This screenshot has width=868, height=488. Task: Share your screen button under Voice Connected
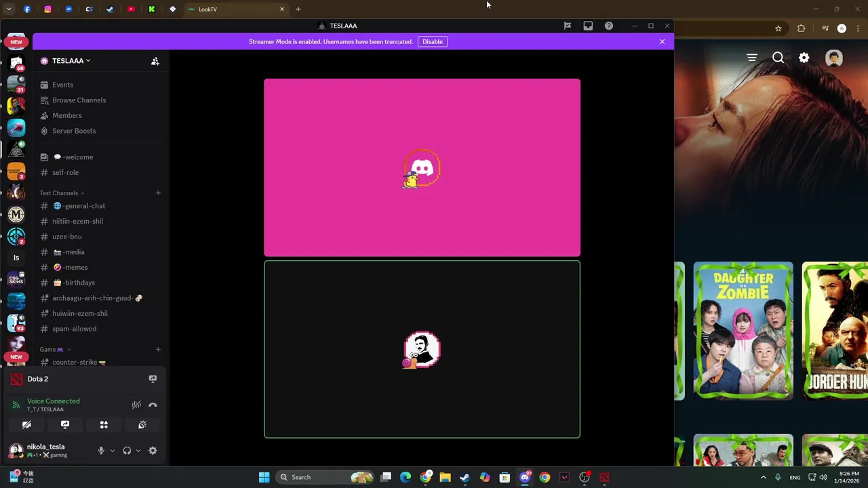pos(65,425)
